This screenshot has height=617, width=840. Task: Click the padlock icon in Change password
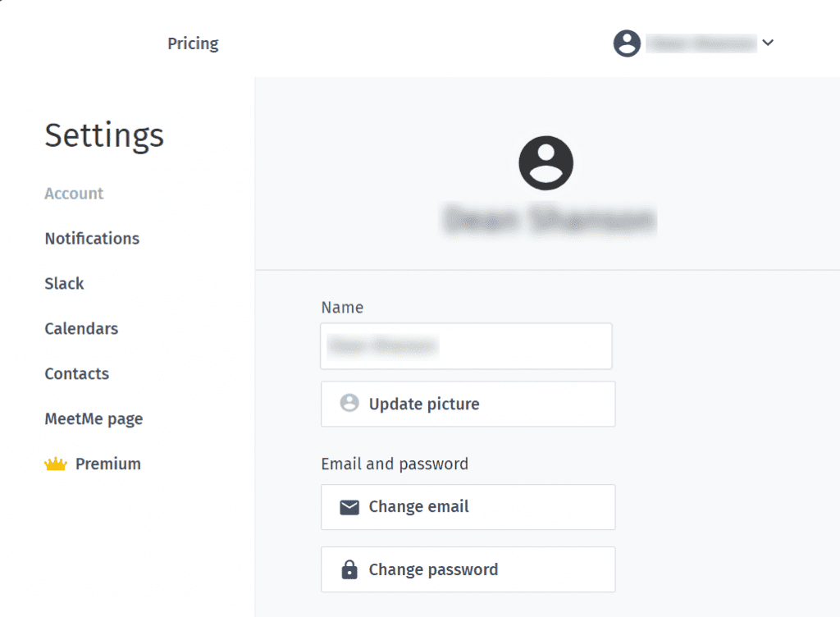click(x=349, y=569)
